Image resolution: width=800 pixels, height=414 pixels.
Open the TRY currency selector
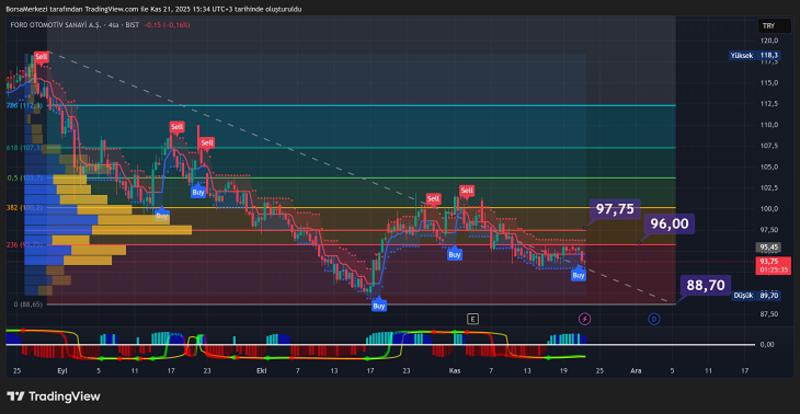click(767, 26)
